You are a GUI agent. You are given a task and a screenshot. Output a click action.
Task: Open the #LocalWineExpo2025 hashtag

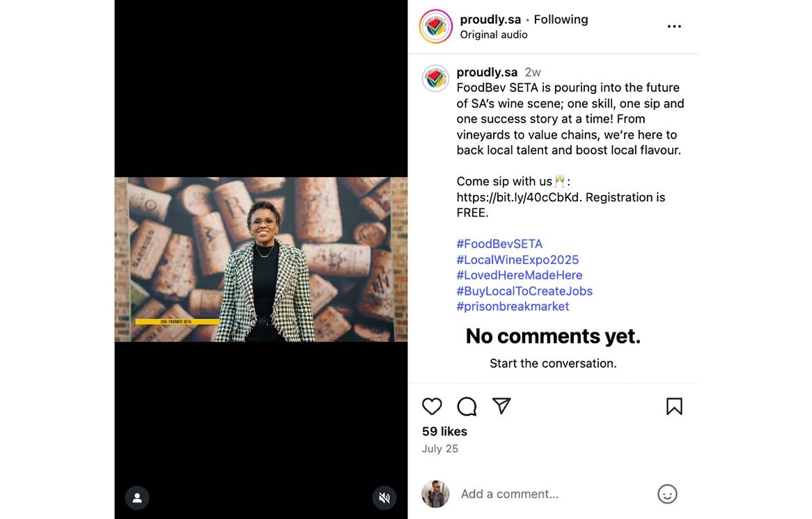tap(517, 260)
